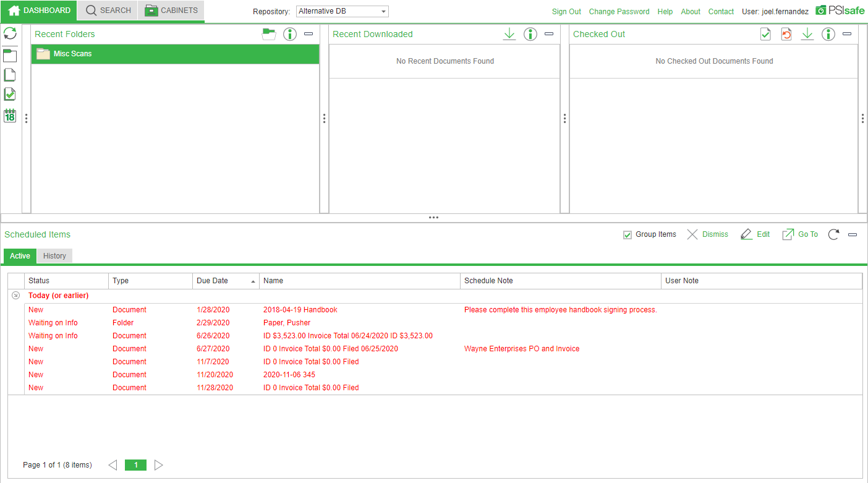The height and width of the screenshot is (483, 868).
Task: Click the check-in icon in Checked Out panel
Action: 765,34
